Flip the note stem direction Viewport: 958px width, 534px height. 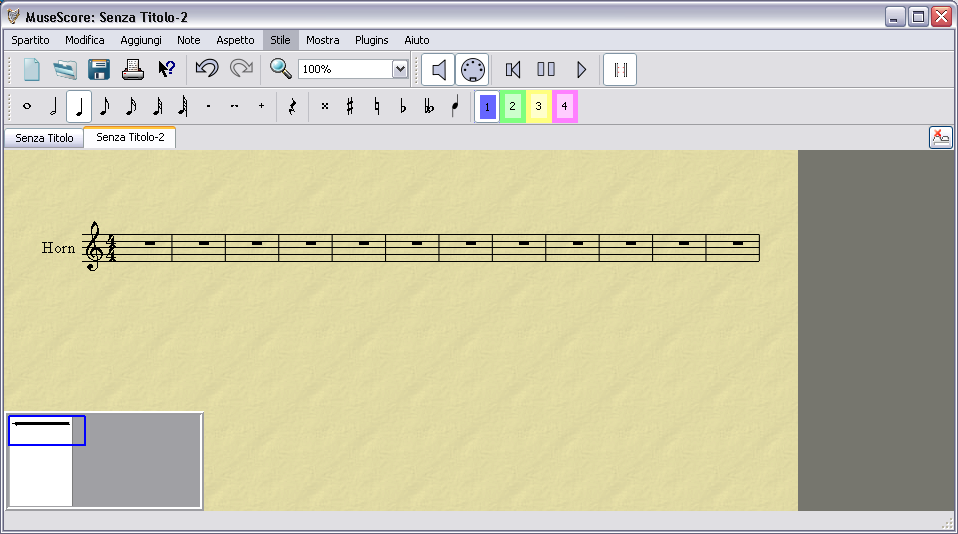[455, 106]
